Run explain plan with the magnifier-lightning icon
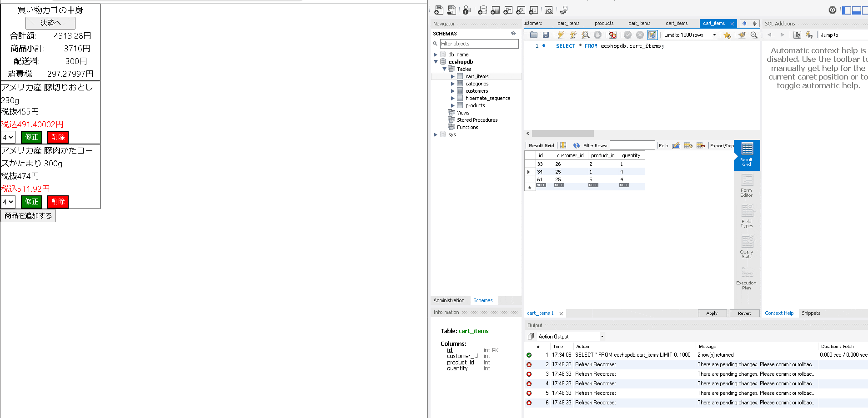This screenshot has height=418, width=868. [586, 35]
